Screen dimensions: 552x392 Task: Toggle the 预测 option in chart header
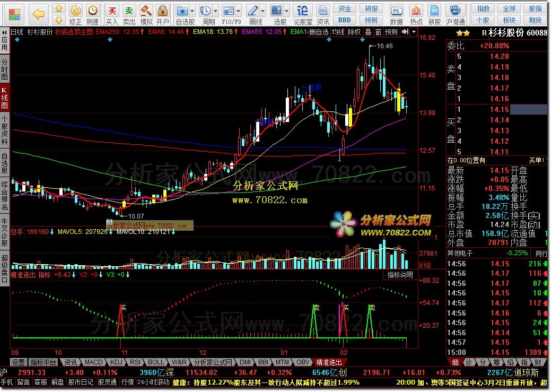pyautogui.click(x=391, y=32)
